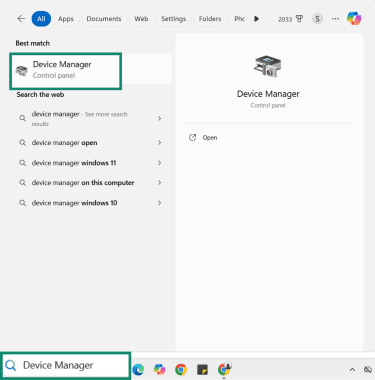Click Open in the preview pane
Image resolution: width=375 pixels, height=380 pixels.
(x=210, y=138)
